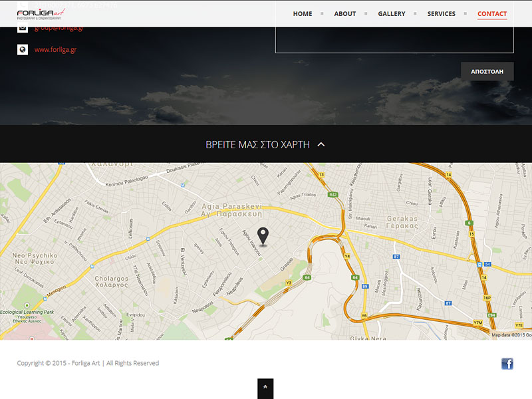Click the Gravias street label

tap(287, 264)
